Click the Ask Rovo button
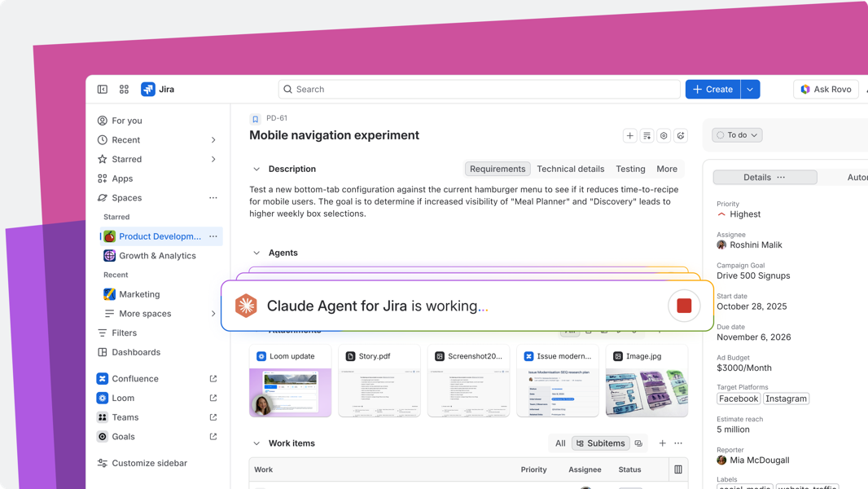The width and height of the screenshot is (868, 489). [826, 89]
